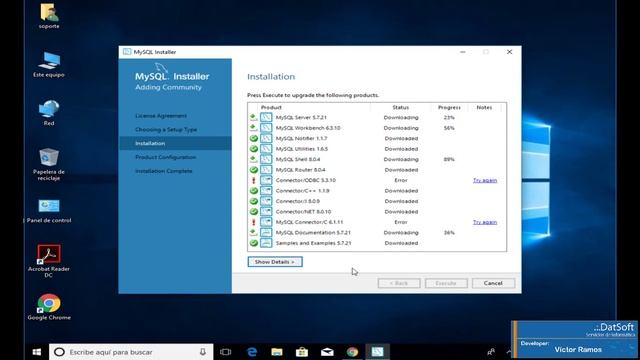Click the Status column header
This screenshot has width=640, height=360.
coord(400,107)
